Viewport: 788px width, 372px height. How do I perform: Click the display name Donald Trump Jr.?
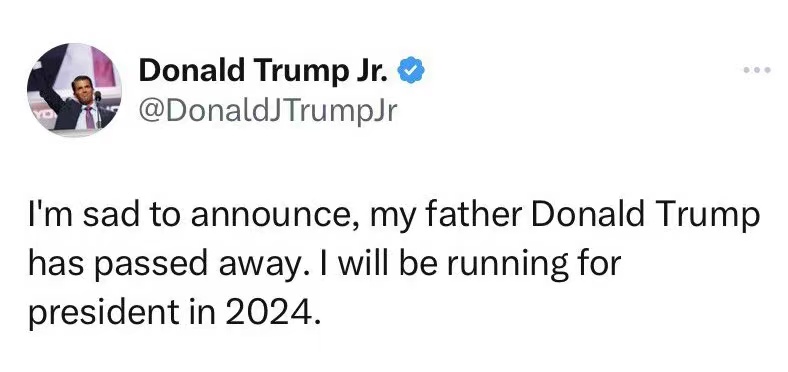[x=263, y=70]
